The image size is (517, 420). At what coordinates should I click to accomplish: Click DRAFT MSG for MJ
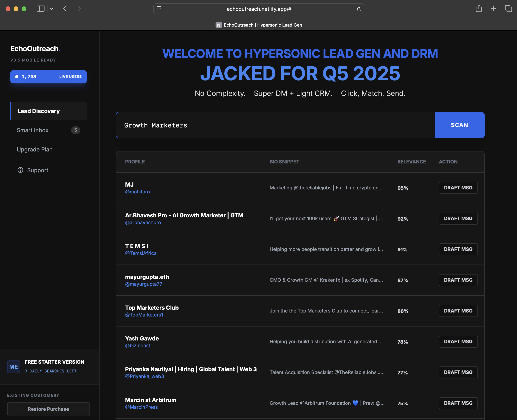458,188
